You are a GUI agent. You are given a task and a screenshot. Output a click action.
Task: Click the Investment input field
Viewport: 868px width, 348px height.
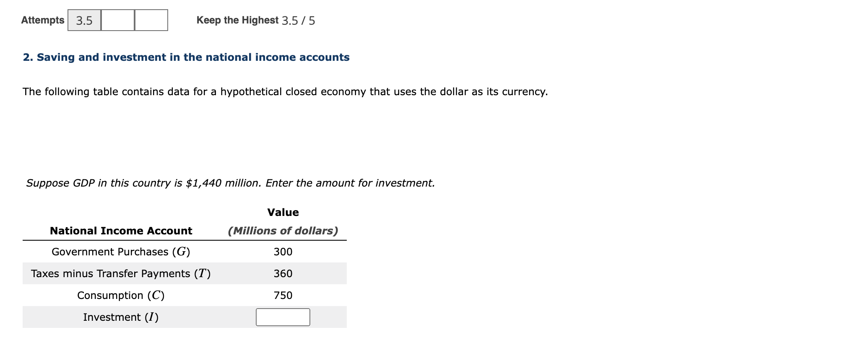click(x=282, y=317)
